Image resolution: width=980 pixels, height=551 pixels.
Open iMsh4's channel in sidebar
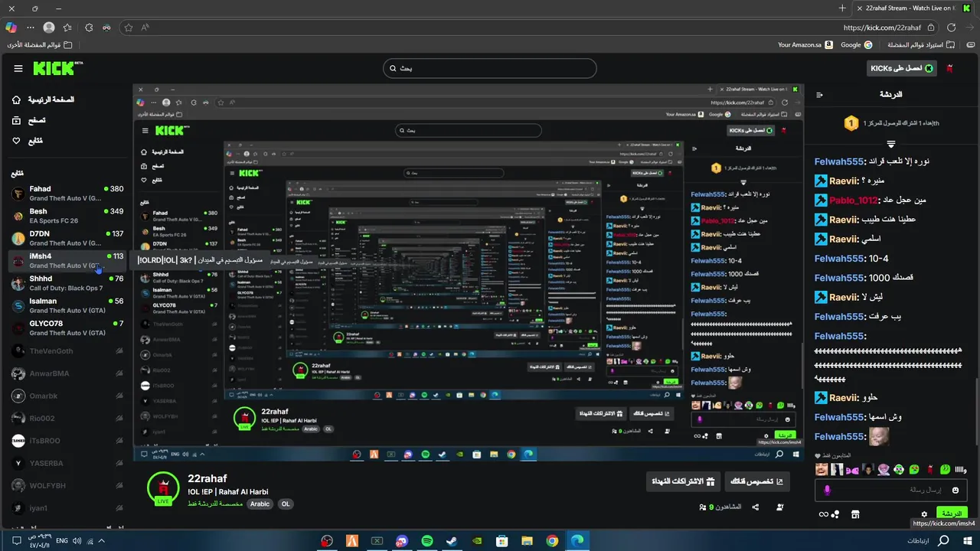coord(67,261)
